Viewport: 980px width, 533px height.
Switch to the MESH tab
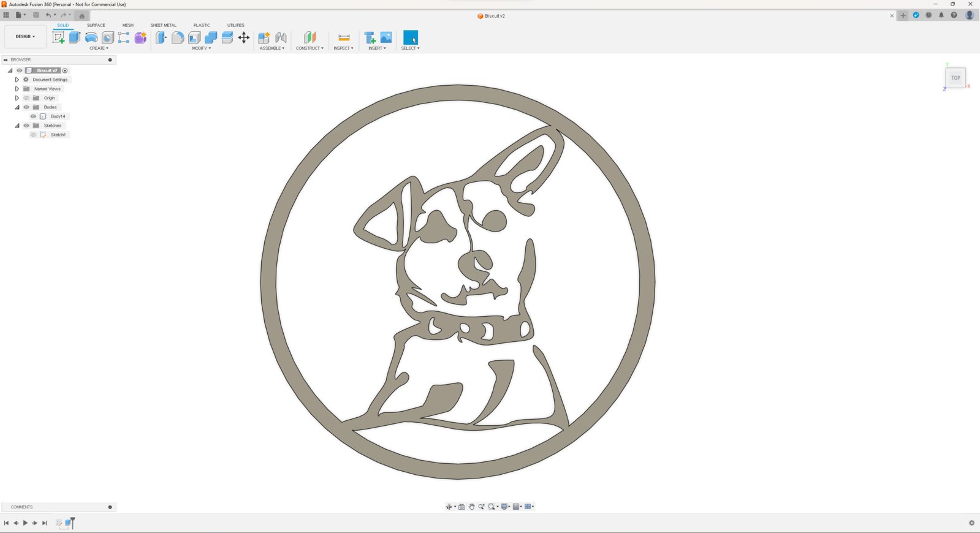point(127,25)
